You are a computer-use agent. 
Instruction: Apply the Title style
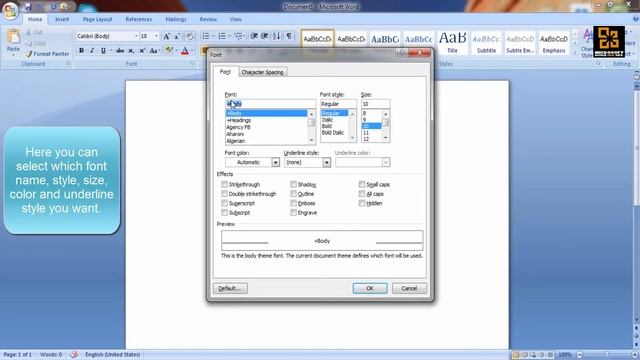[452, 42]
